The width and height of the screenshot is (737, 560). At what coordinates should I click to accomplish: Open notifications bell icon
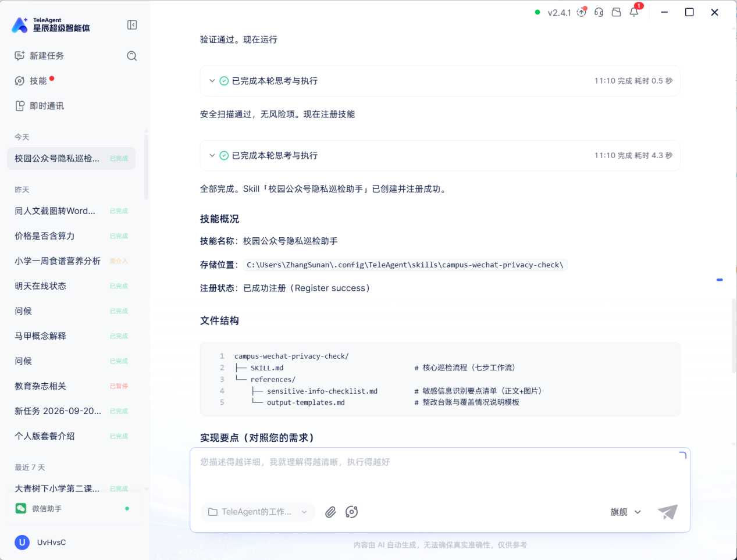(x=634, y=12)
